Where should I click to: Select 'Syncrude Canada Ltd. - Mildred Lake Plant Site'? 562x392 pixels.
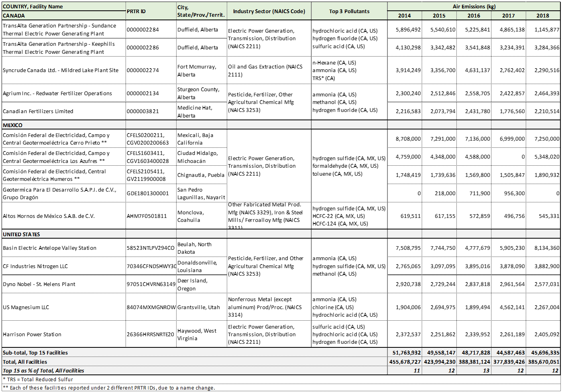point(61,70)
